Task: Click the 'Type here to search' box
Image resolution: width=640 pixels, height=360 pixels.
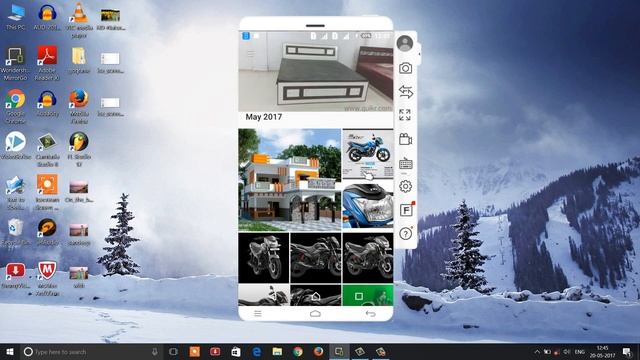Action: coord(90,352)
